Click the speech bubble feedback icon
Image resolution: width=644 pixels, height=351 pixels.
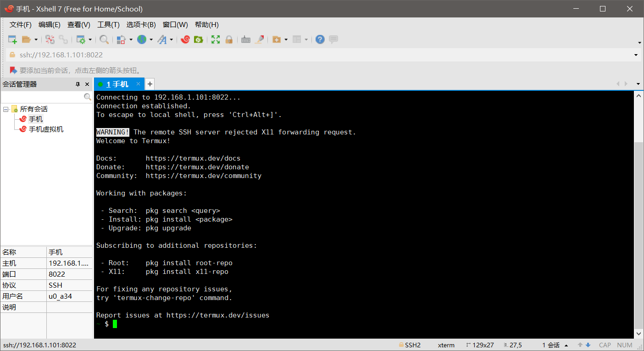333,39
